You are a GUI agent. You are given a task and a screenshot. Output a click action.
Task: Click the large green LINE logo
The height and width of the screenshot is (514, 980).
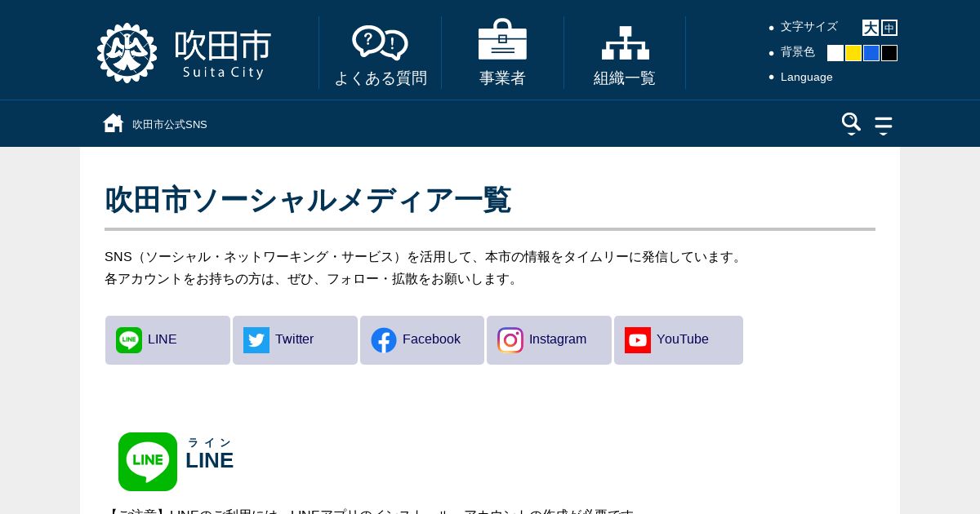(148, 462)
